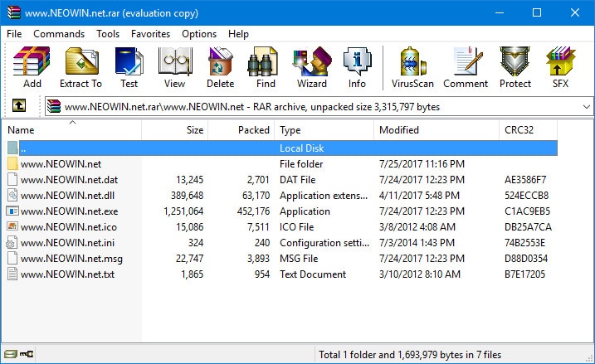Click the WinRAR icon in title bar
The height and width of the screenshot is (364, 595).
click(x=14, y=12)
